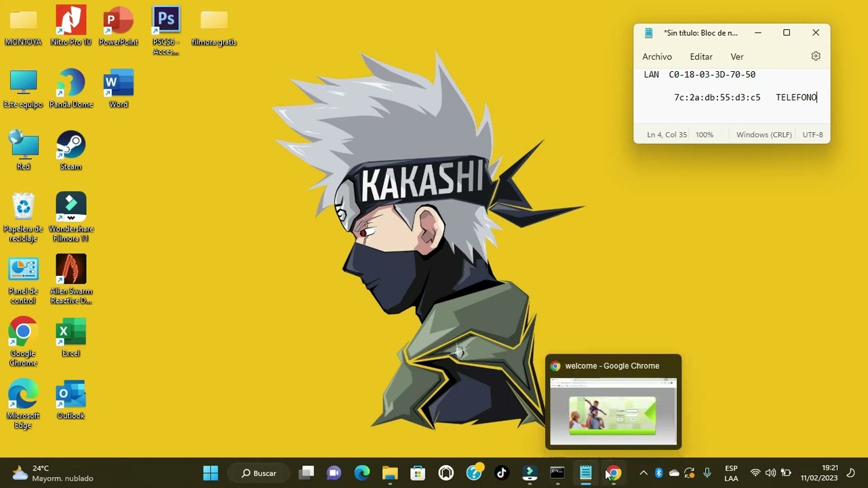Click the volume speaker tray icon
Image resolution: width=868 pixels, height=488 pixels.
point(770,473)
